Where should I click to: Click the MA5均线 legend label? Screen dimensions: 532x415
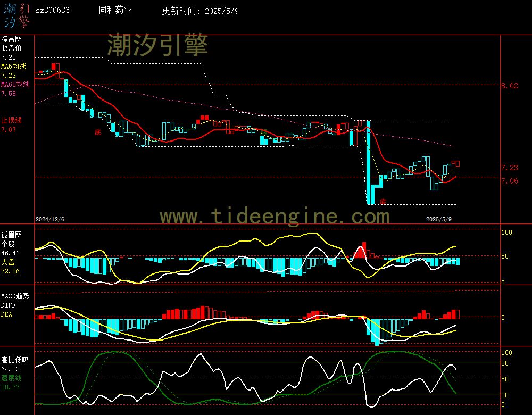click(14, 66)
